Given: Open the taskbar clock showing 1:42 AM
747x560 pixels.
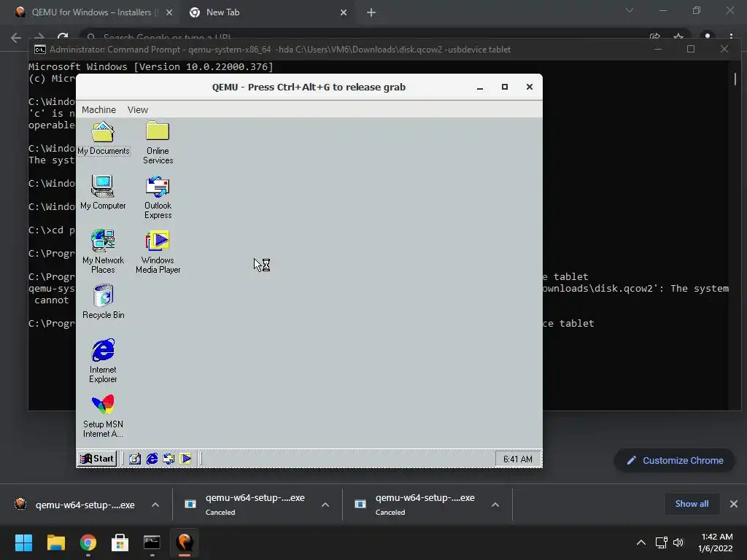Looking at the screenshot, I should [x=716, y=542].
